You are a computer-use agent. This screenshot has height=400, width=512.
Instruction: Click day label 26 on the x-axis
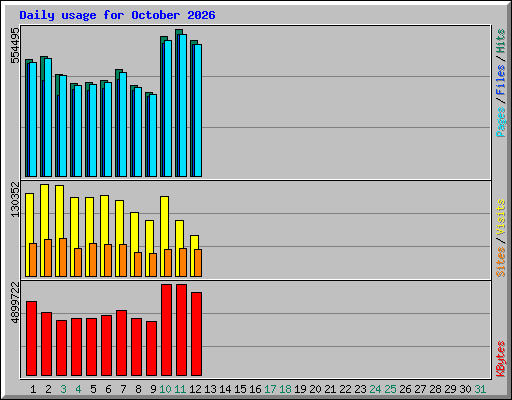coord(405,389)
